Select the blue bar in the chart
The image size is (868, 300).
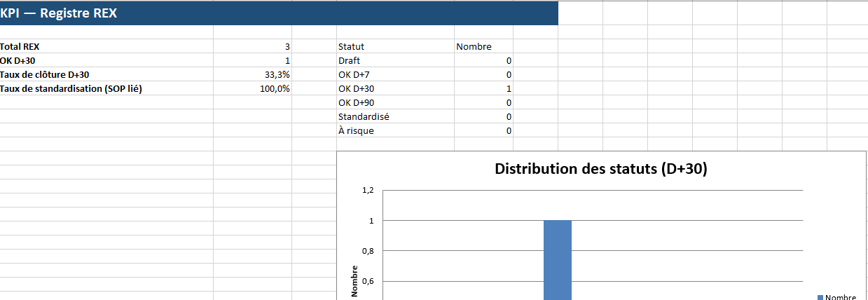coord(558,259)
